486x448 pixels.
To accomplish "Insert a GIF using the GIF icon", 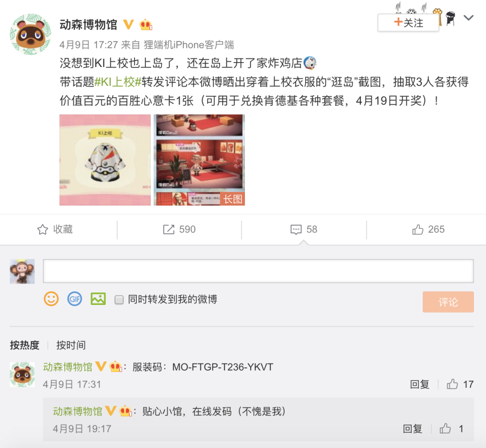I will 75,299.
